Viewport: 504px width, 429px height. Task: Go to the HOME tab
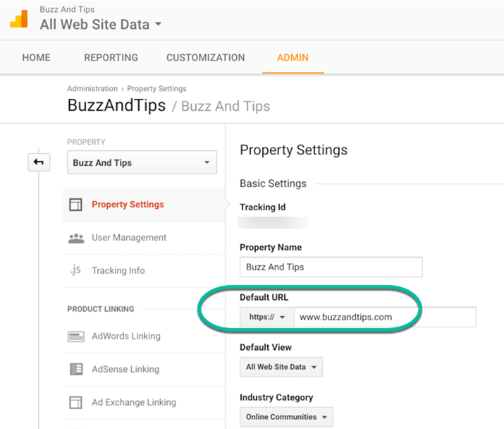click(36, 58)
